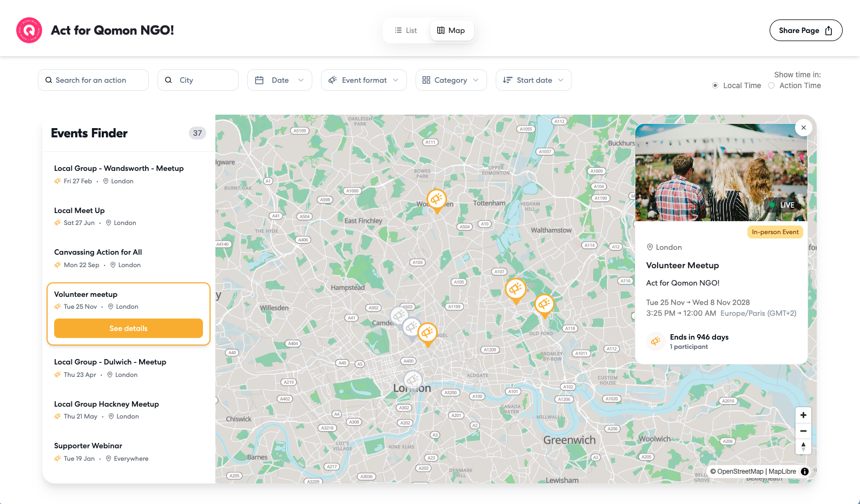Focus the Search for an action field
Image resolution: width=860 pixels, height=504 pixels.
tap(93, 80)
